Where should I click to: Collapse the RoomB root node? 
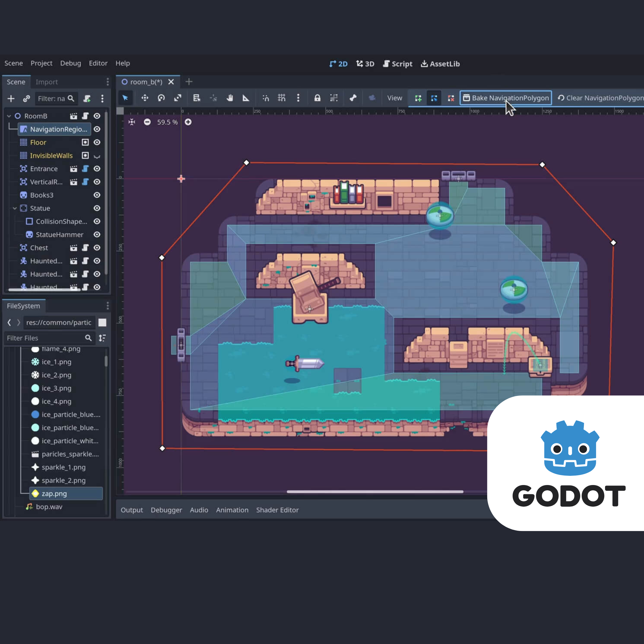9,116
